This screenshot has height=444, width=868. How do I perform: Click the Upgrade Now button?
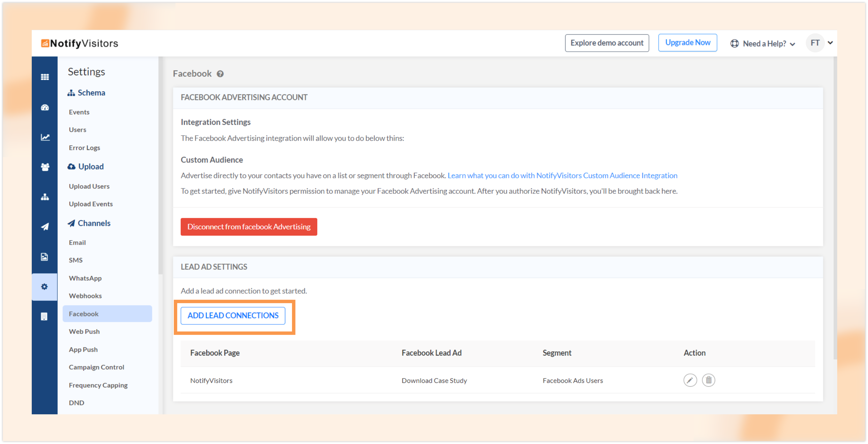tap(687, 43)
